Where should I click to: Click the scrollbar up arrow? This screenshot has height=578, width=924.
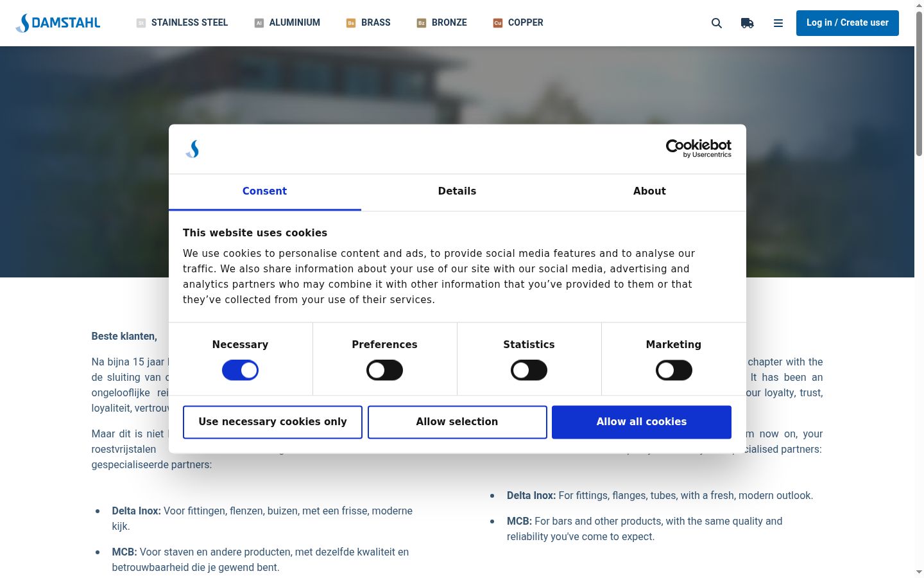919,5
